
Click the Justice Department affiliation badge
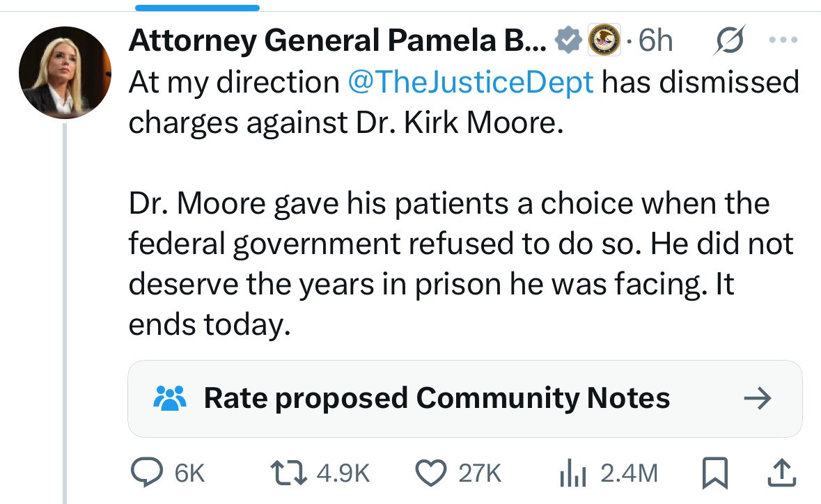(604, 40)
